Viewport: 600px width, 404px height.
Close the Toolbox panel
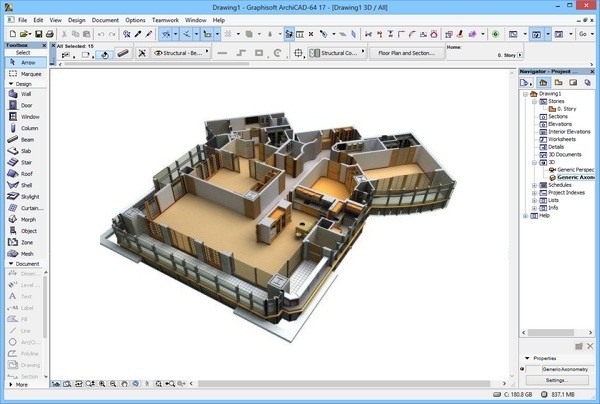coord(44,45)
